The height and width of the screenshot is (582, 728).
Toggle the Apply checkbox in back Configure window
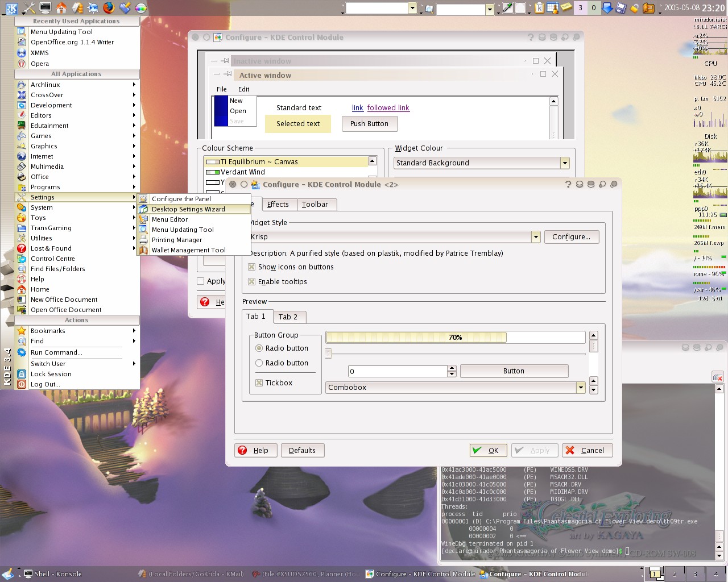[200, 281]
